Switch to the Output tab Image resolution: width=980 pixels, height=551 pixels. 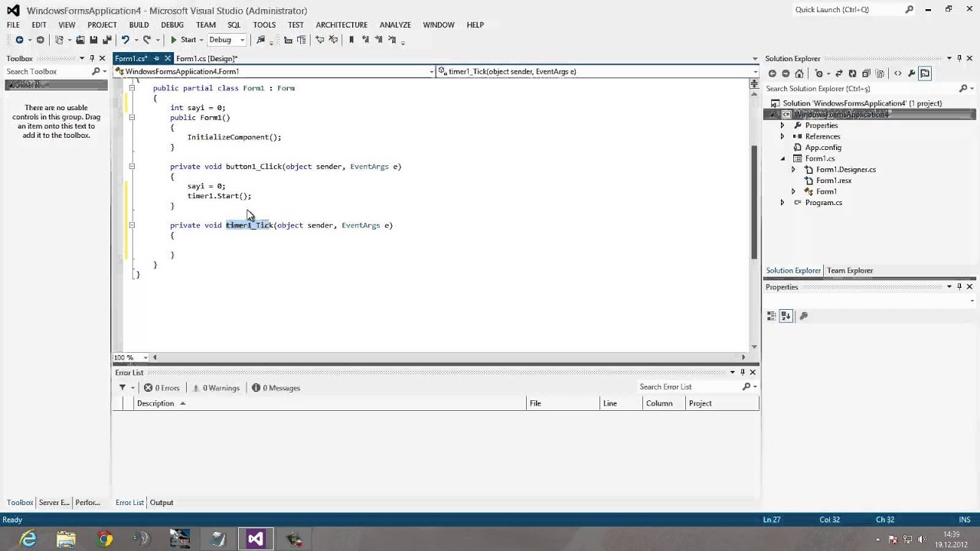[x=162, y=503]
